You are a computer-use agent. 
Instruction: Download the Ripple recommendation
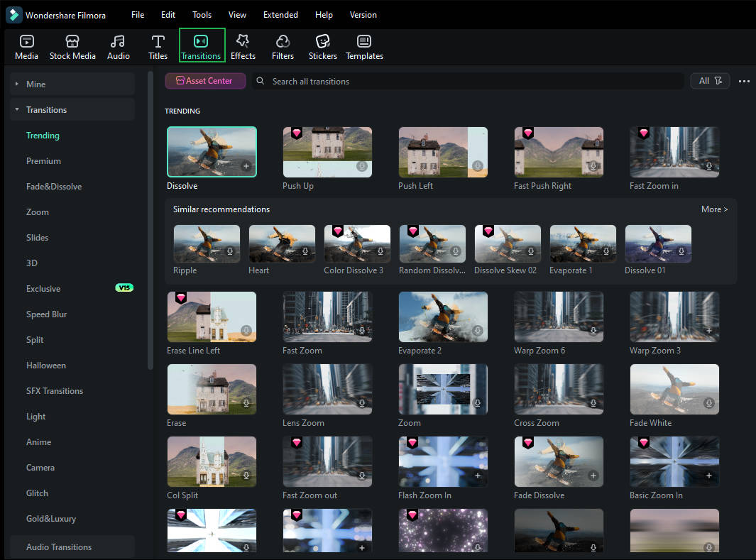tap(230, 251)
